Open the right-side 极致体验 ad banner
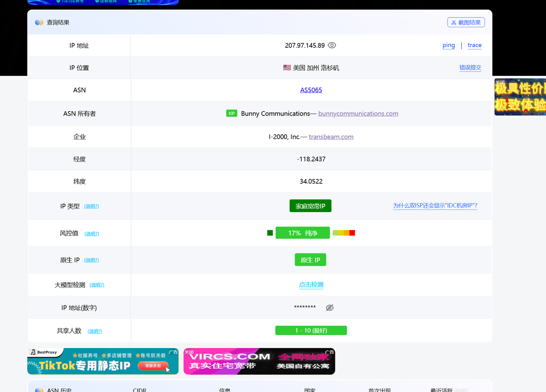Viewport: 546px width, 392px height. 520,97
